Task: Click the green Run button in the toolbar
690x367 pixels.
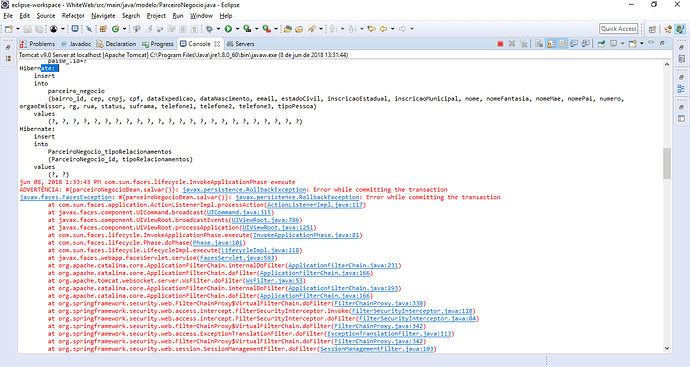Action: click(x=228, y=29)
